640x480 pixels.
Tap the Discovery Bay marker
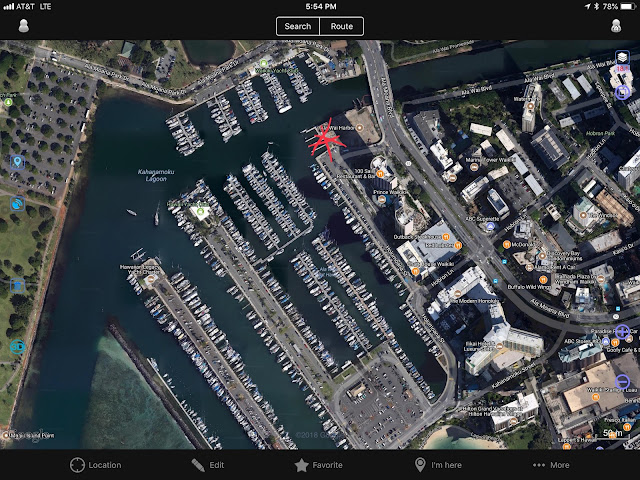pos(542,255)
